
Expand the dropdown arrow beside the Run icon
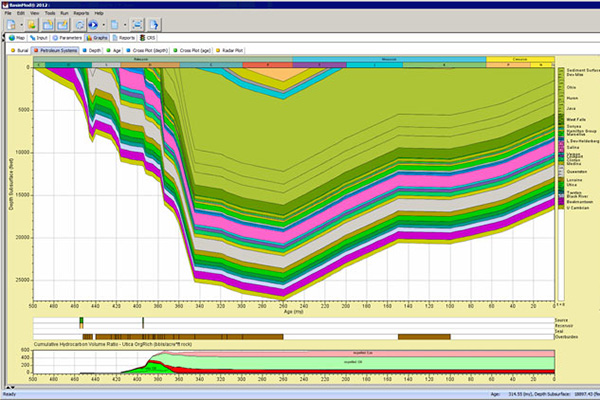pyautogui.click(x=103, y=24)
